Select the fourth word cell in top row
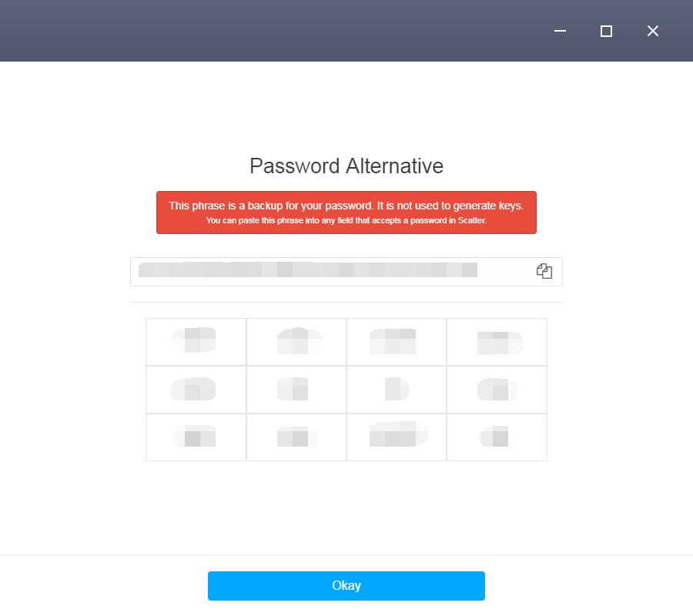 (497, 342)
